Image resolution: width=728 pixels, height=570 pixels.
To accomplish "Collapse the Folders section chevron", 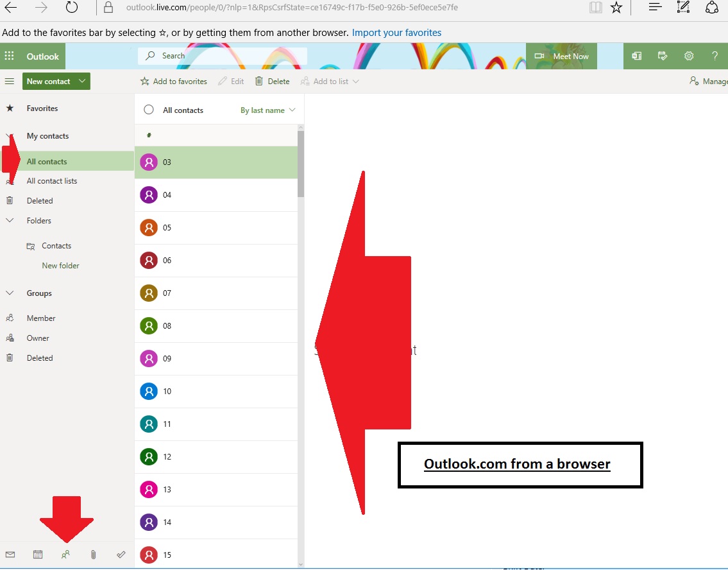I will pyautogui.click(x=9, y=220).
